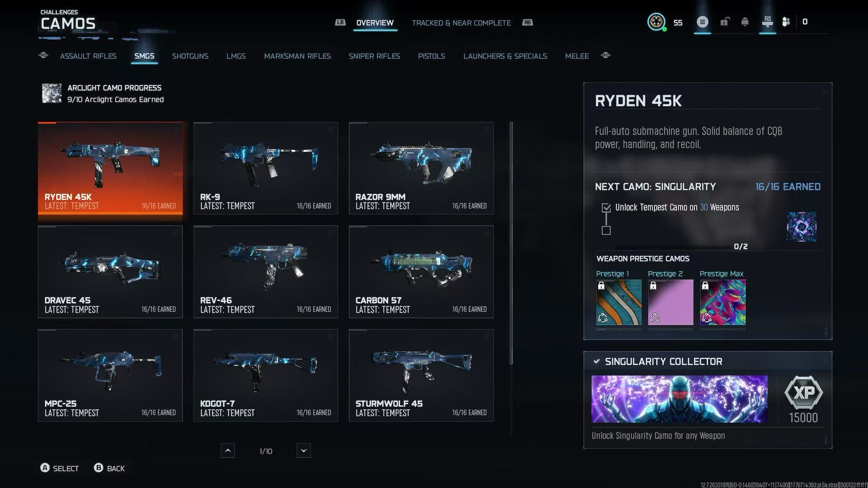
Task: Open the Pistols category
Action: pyautogui.click(x=431, y=56)
